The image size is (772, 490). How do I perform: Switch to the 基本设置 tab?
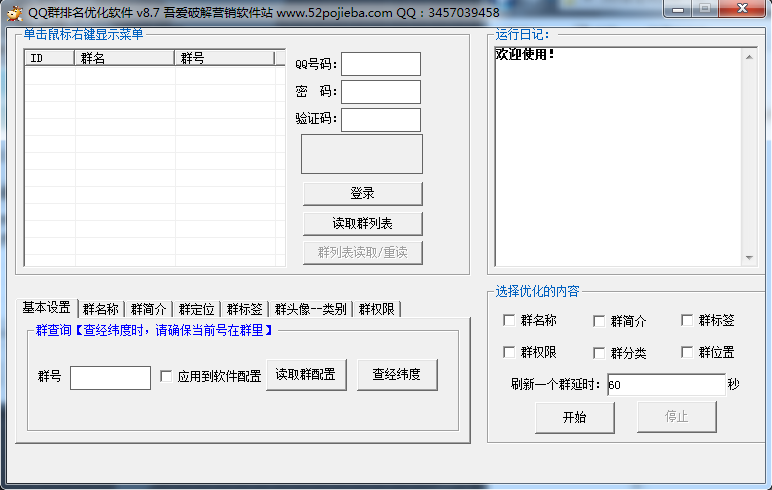pos(47,308)
